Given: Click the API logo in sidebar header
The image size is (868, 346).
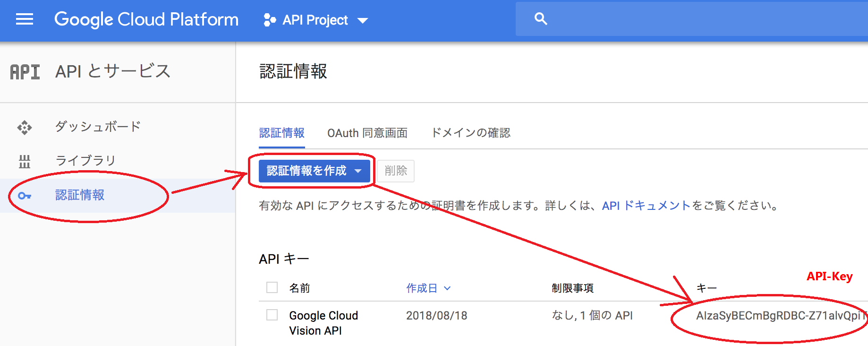Looking at the screenshot, I should point(25,72).
